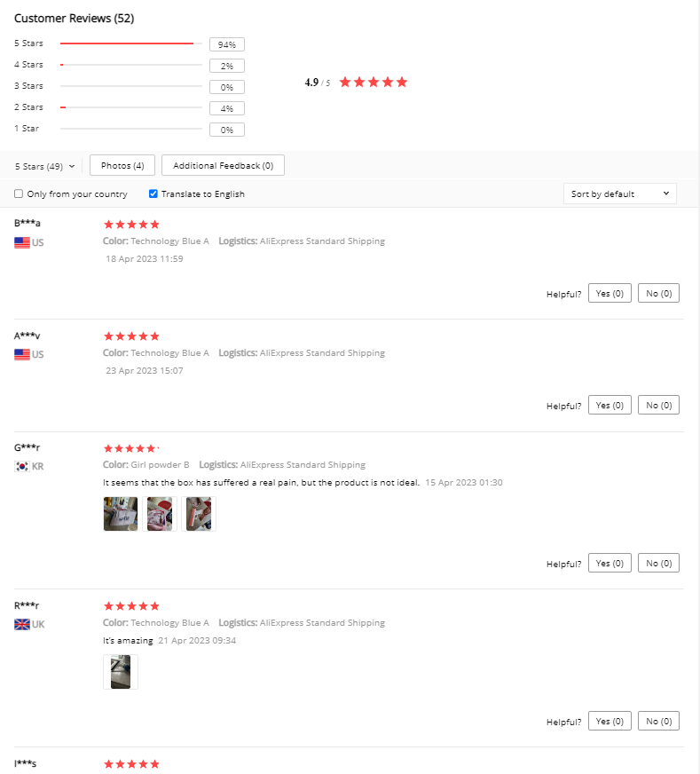Click the chevron arrow on the Sort by default box
The image size is (700, 774).
(x=666, y=193)
